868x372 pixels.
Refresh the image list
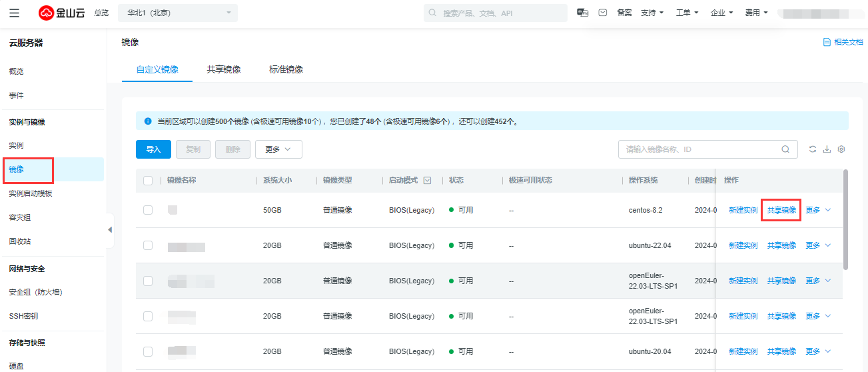812,149
